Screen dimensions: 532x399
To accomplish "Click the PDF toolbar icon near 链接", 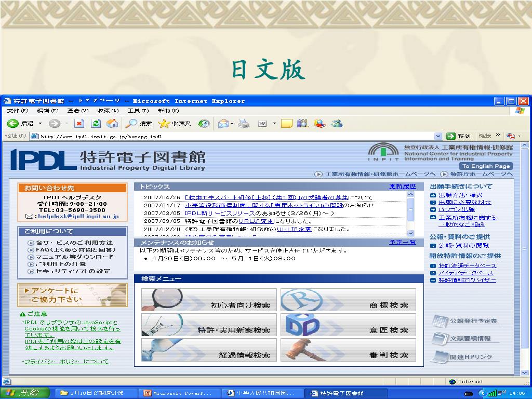I will 511,137.
